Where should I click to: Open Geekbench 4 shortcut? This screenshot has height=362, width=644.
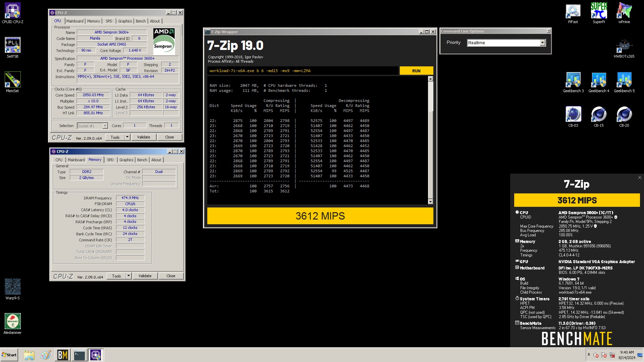(599, 82)
